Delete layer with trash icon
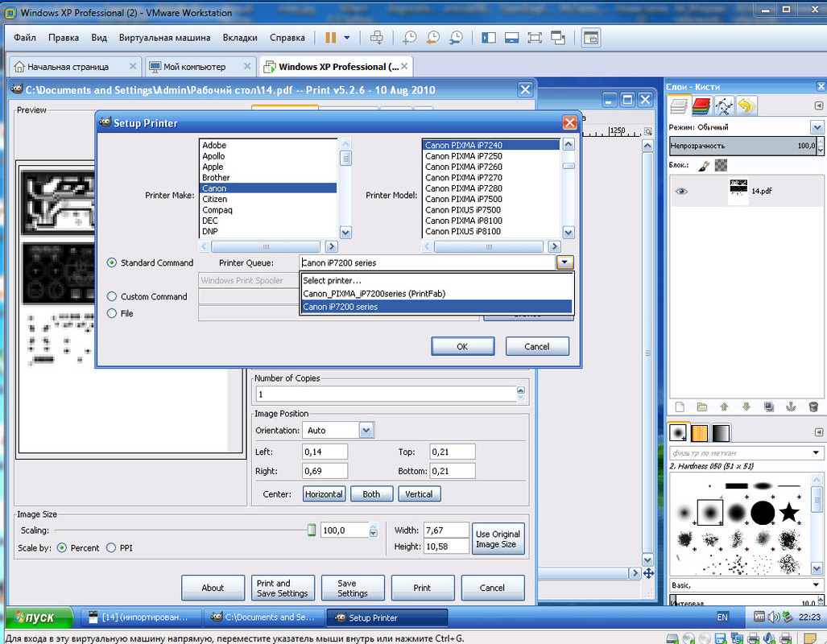Image resolution: width=827 pixels, height=644 pixels. coord(813,407)
